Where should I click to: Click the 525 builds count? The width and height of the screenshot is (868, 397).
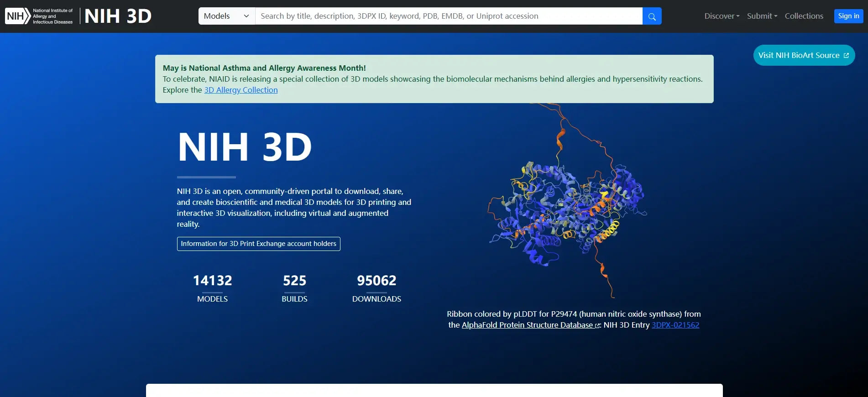(294, 280)
